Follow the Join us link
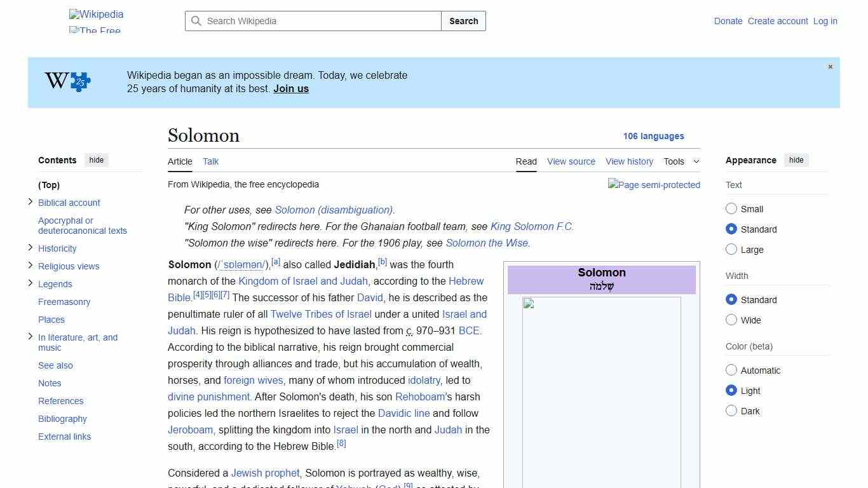Viewport: 868px width, 488px height. (290, 88)
